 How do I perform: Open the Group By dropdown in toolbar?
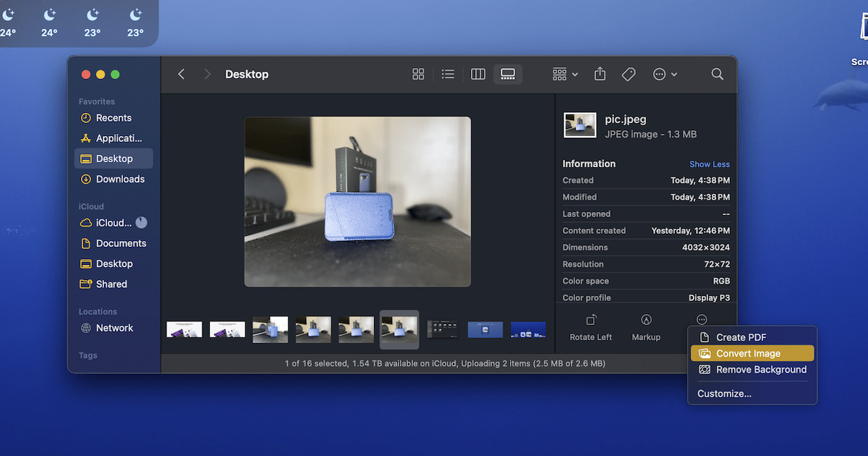click(565, 74)
